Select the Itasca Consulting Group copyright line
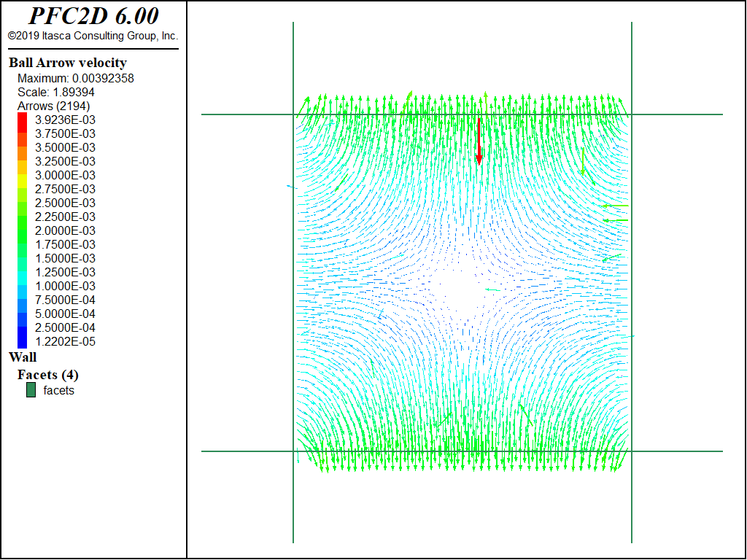 [x=93, y=36]
